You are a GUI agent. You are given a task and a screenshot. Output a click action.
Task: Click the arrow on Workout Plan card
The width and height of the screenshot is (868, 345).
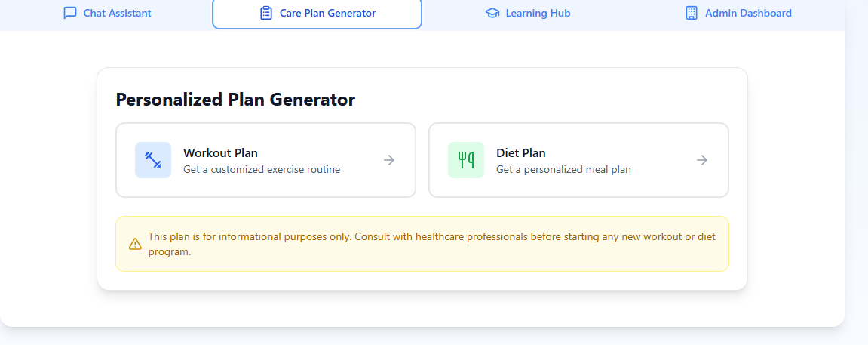[389, 160]
